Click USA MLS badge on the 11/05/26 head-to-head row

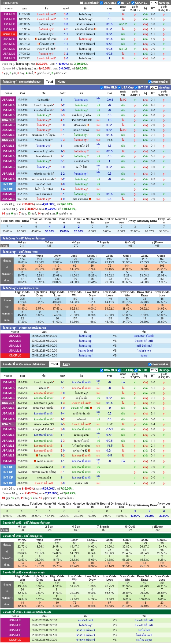tap(9, 14)
